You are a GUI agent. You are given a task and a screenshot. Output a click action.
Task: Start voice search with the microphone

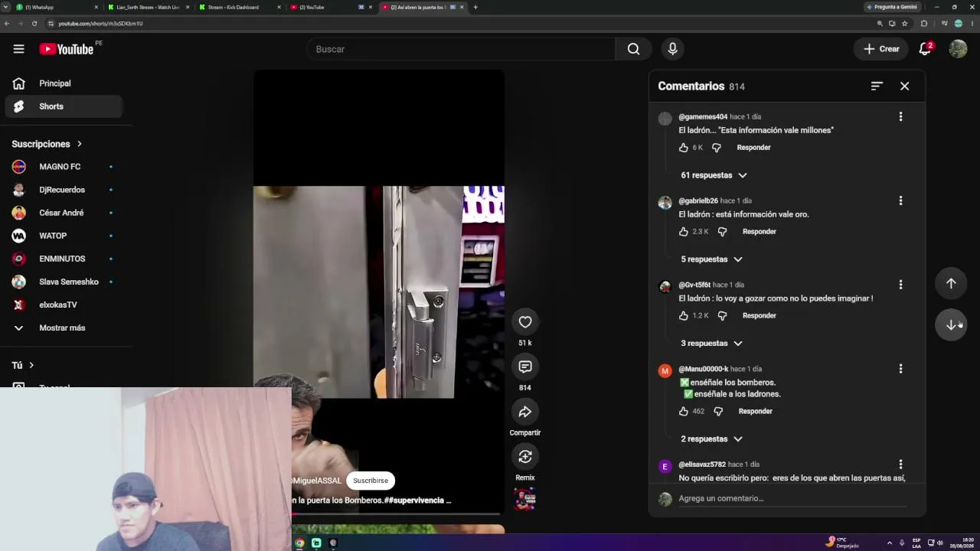click(x=672, y=49)
